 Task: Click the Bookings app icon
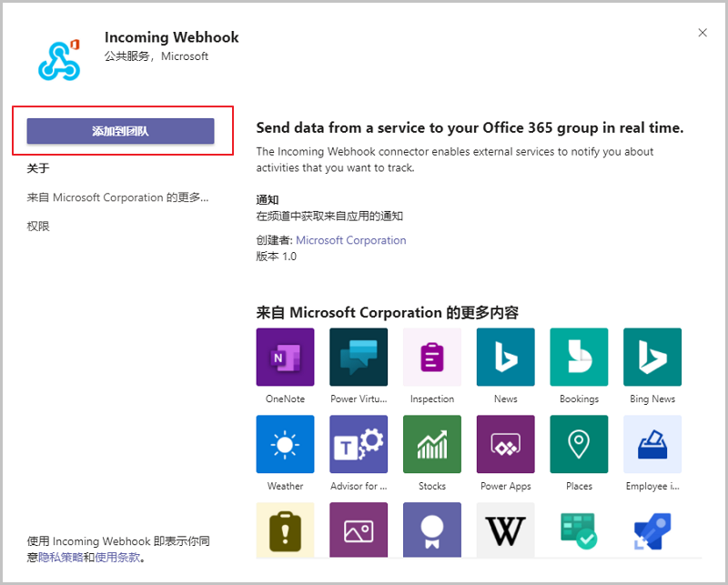[x=579, y=358]
